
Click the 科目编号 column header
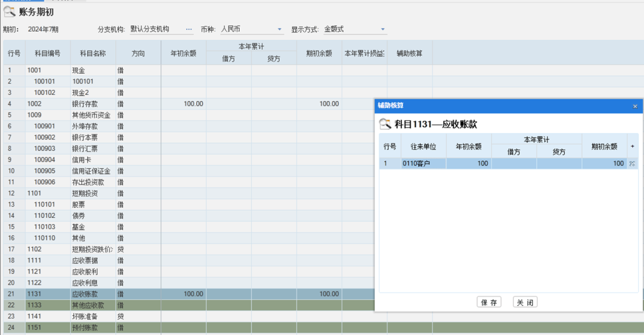point(48,53)
